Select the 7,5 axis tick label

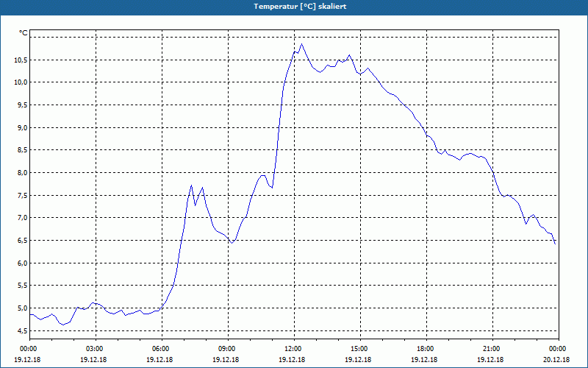pyautogui.click(x=23, y=195)
